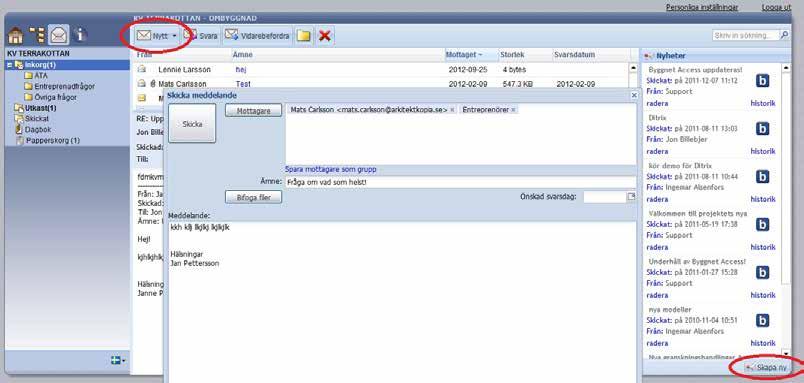Viewport: 804px width, 383px height.
Task: Click the Nyheter panel scroll-down arrow
Action: (786, 353)
